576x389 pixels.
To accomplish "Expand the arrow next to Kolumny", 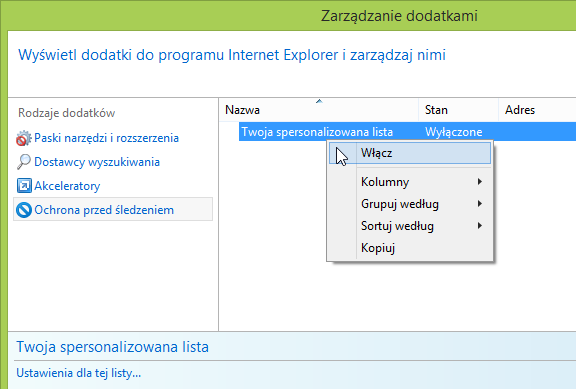I will click(x=479, y=182).
